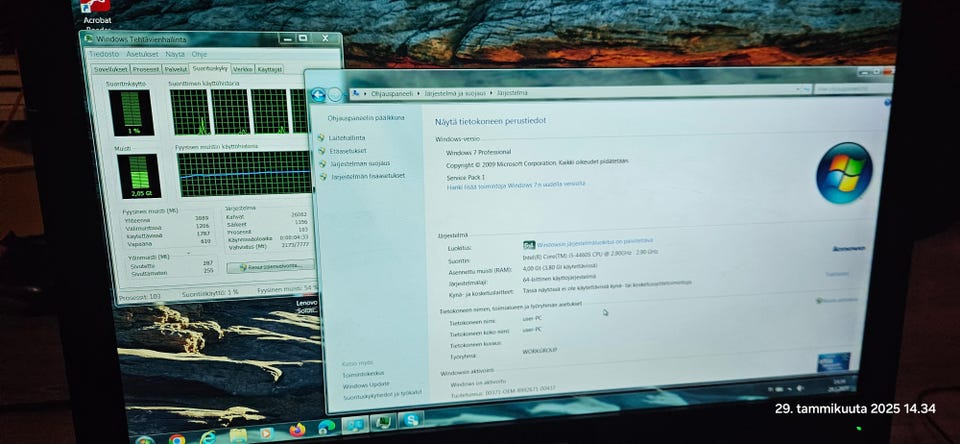Go forward in Control Panel window
960x444 pixels.
coord(335,94)
